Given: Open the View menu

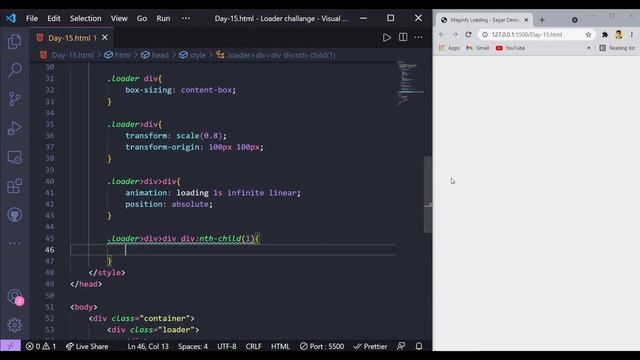Looking at the screenshot, I should click(119, 18).
